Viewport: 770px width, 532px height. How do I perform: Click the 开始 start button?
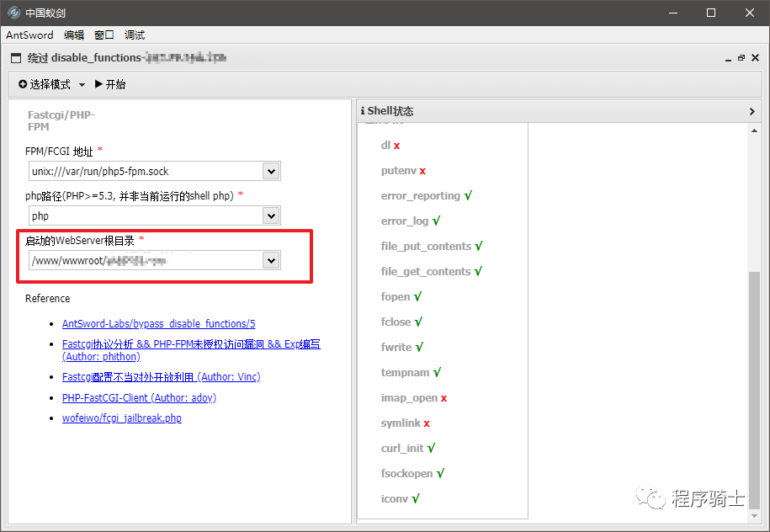(110, 84)
